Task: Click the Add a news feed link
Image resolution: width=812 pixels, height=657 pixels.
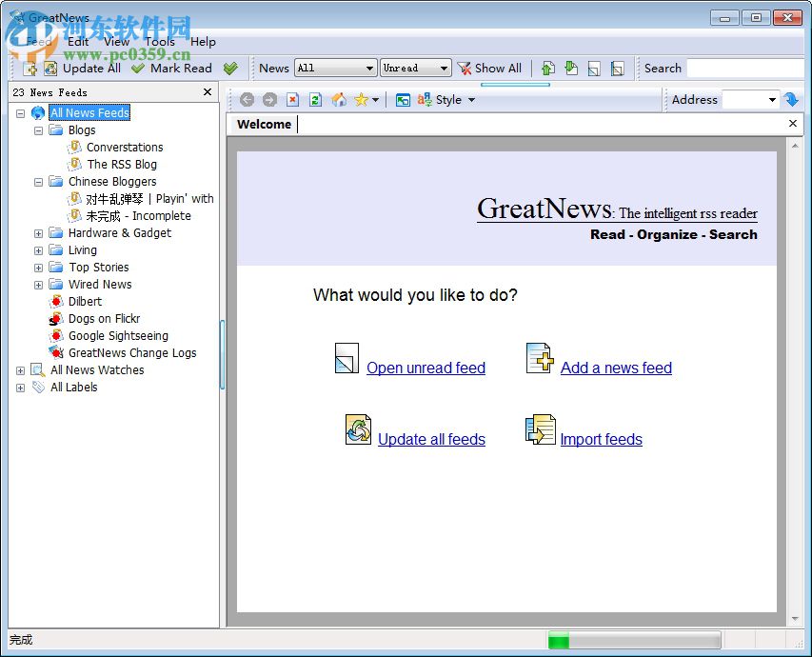Action: [x=615, y=368]
